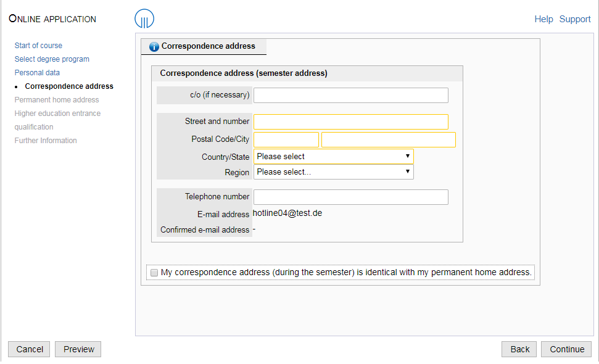Open Select degree program step
The width and height of the screenshot is (599, 364).
coord(52,59)
